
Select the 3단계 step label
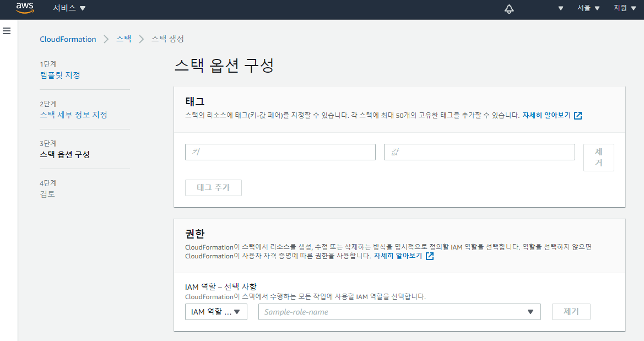pyautogui.click(x=48, y=143)
